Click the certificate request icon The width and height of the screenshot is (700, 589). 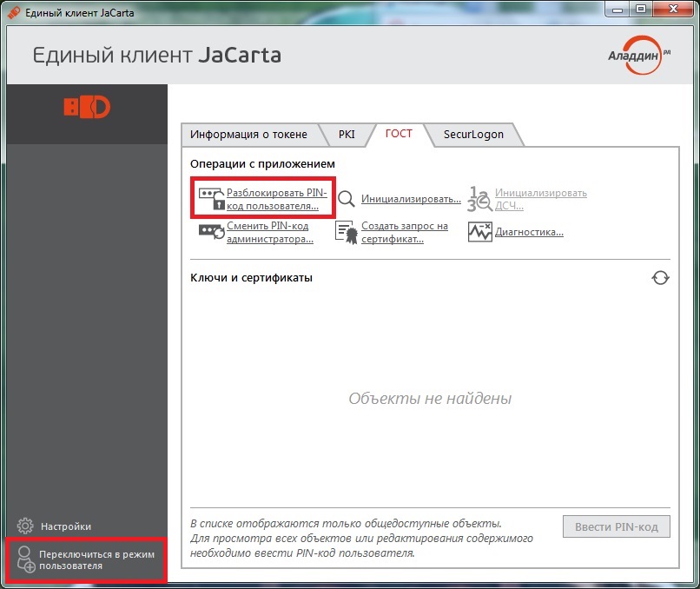[x=346, y=232]
